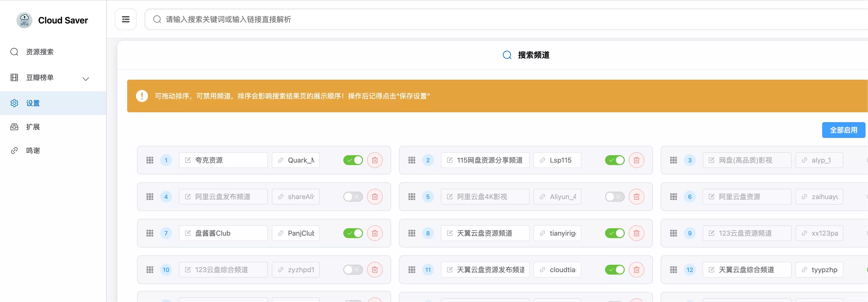Click the Cloud Saver title text

[x=63, y=20]
